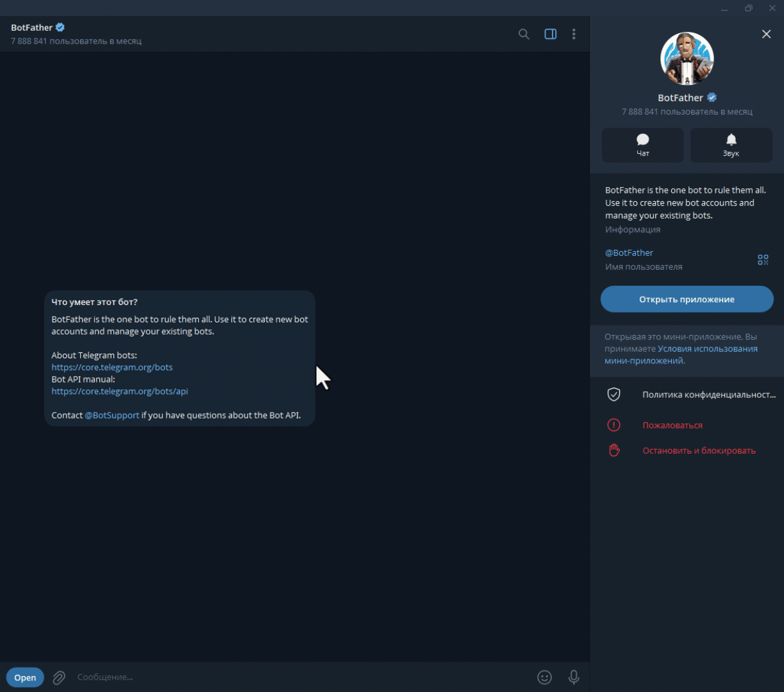Click the red exclamation report icon

coord(613,425)
